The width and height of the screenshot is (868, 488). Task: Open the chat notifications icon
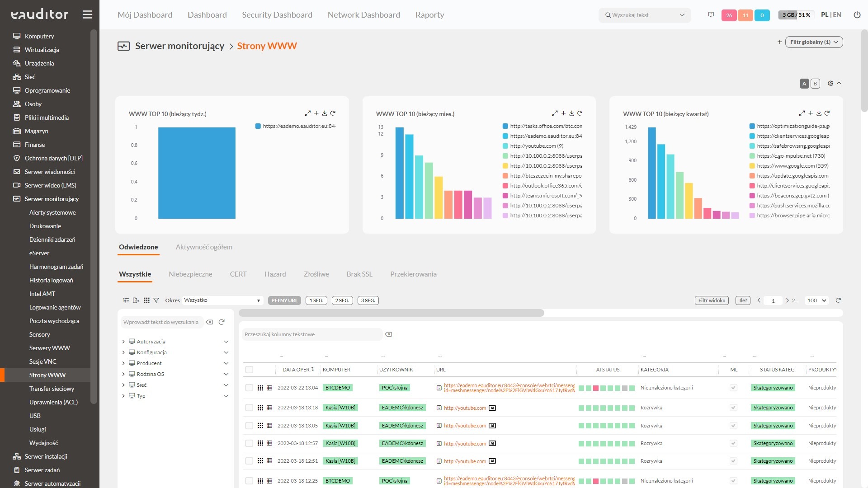pos(711,15)
